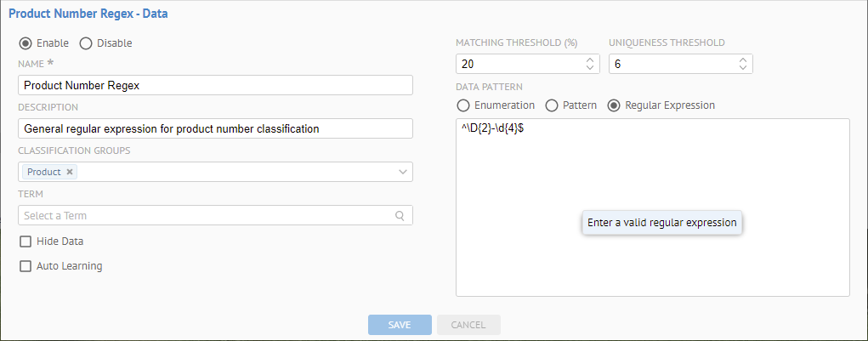Click into the Description text field

tap(215, 128)
